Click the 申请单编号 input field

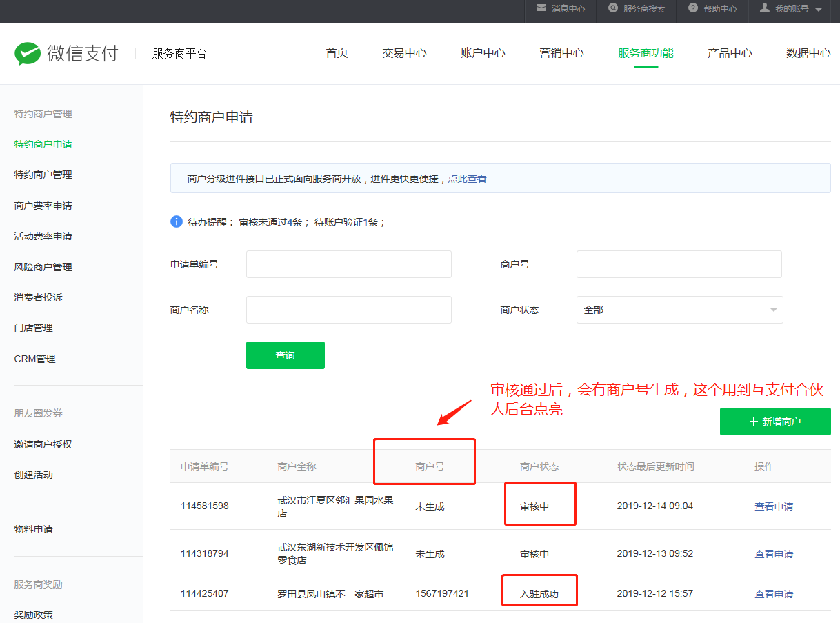click(x=349, y=264)
